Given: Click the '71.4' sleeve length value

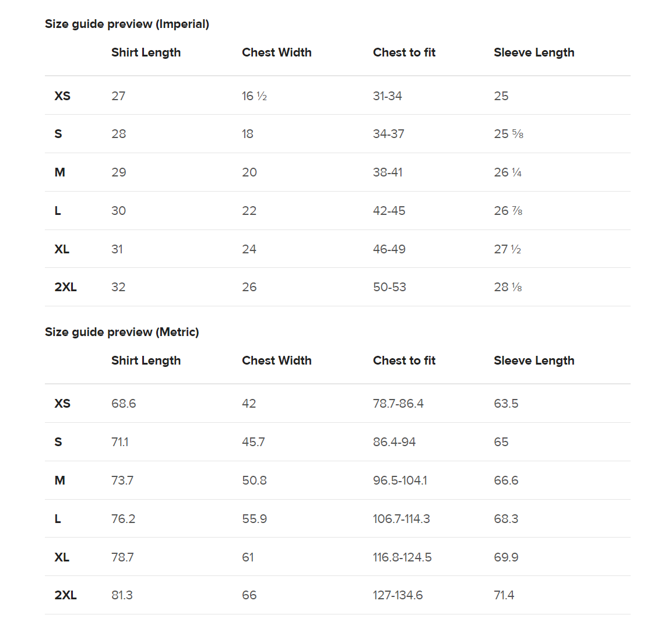Looking at the screenshot, I should [504, 595].
